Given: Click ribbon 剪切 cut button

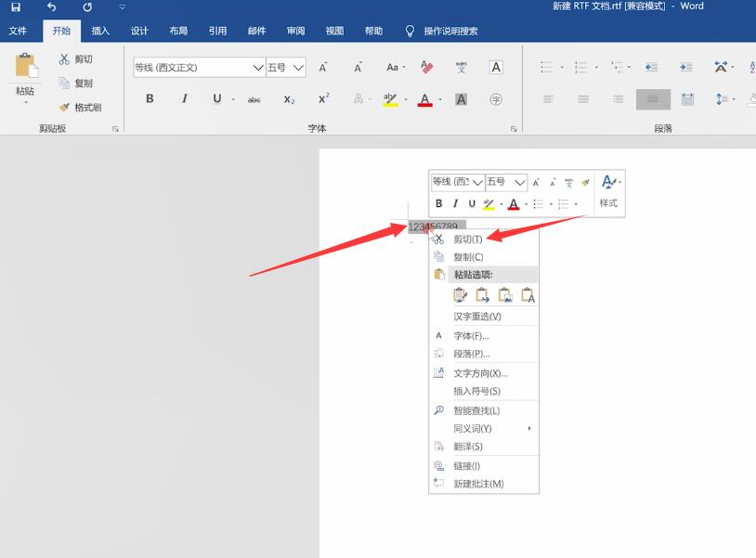Looking at the screenshot, I should [76, 59].
